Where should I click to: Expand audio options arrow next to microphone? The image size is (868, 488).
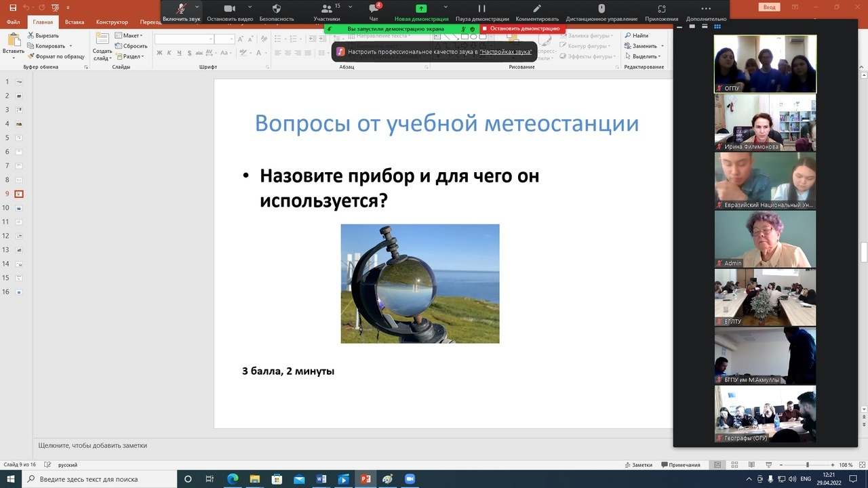click(197, 7)
